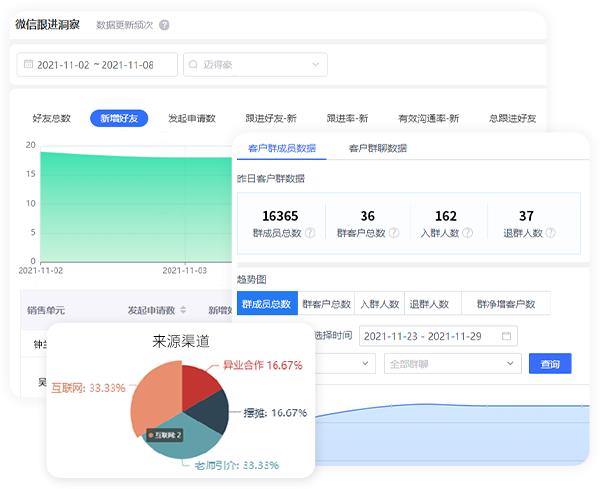
Task: Select the 入群人数 trend button
Action: point(380,304)
